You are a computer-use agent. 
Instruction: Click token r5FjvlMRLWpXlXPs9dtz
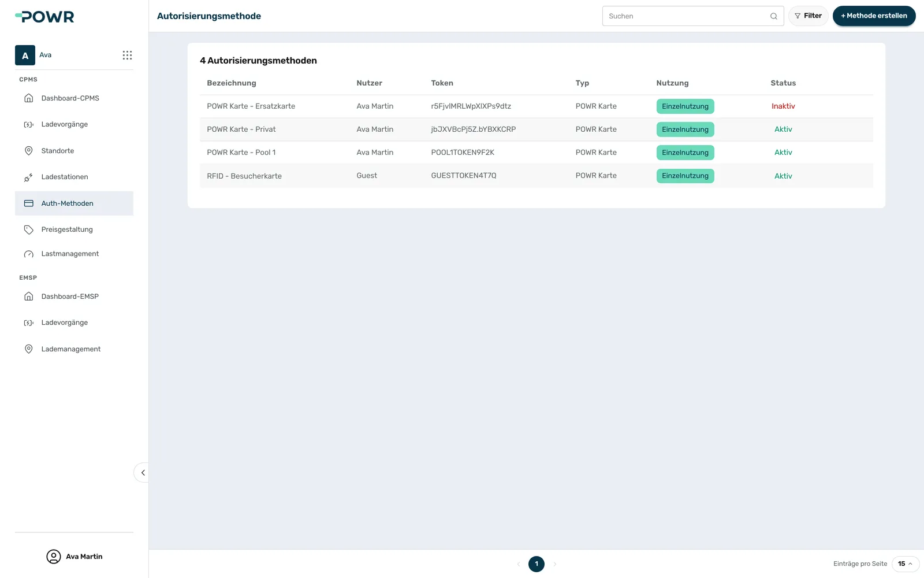pyautogui.click(x=471, y=106)
